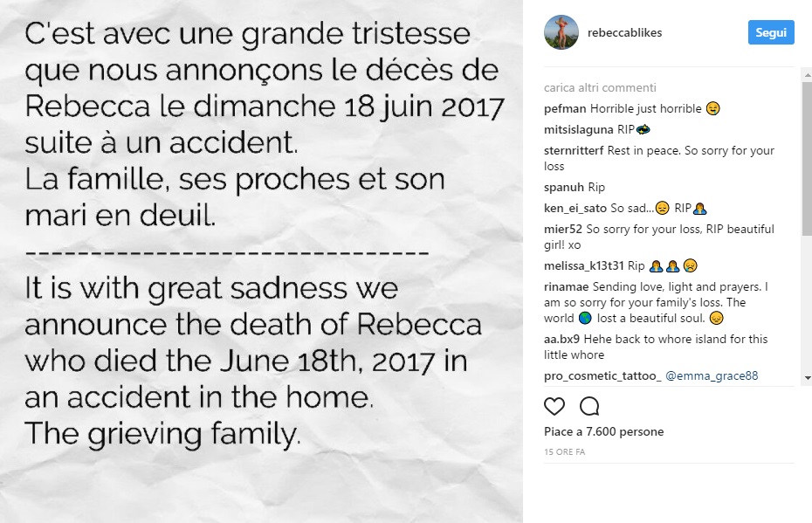Click the comments scrollbar down arrow
The width and height of the screenshot is (812, 523).
pyautogui.click(x=805, y=379)
